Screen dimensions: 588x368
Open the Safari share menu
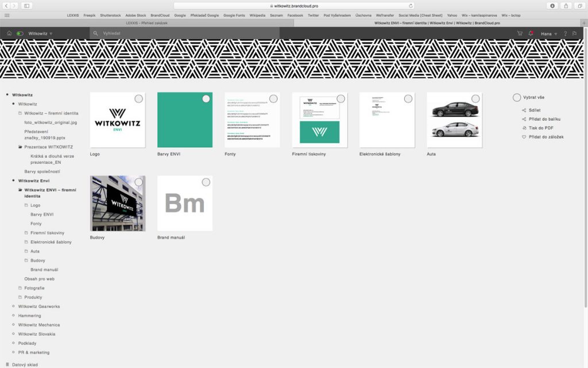(x=566, y=6)
